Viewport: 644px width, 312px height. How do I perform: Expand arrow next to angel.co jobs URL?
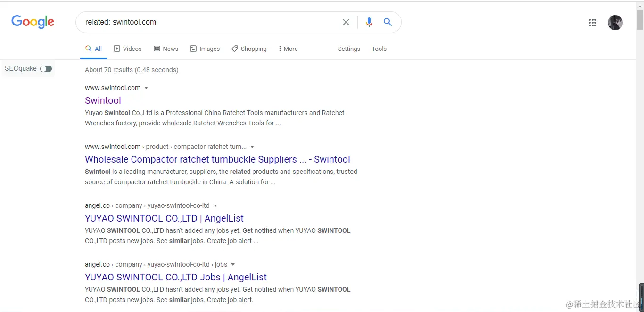coord(233,265)
